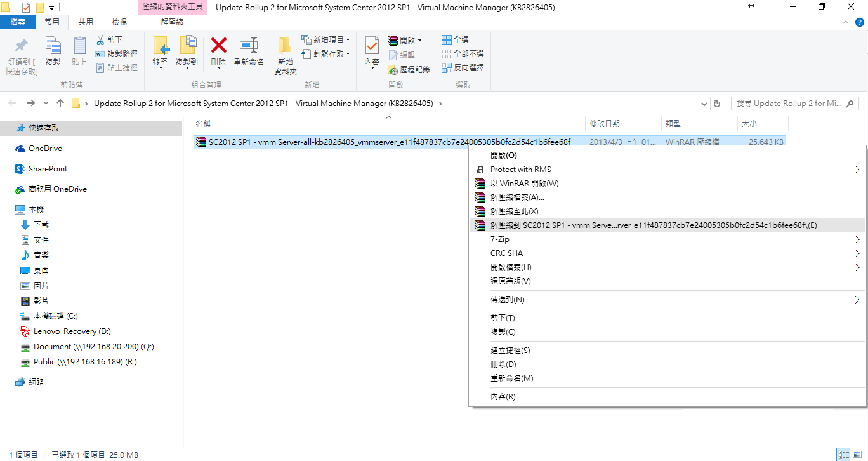868x461 pixels.
Task: Open the Copy to (複製到) ribbon button
Action: point(187,53)
